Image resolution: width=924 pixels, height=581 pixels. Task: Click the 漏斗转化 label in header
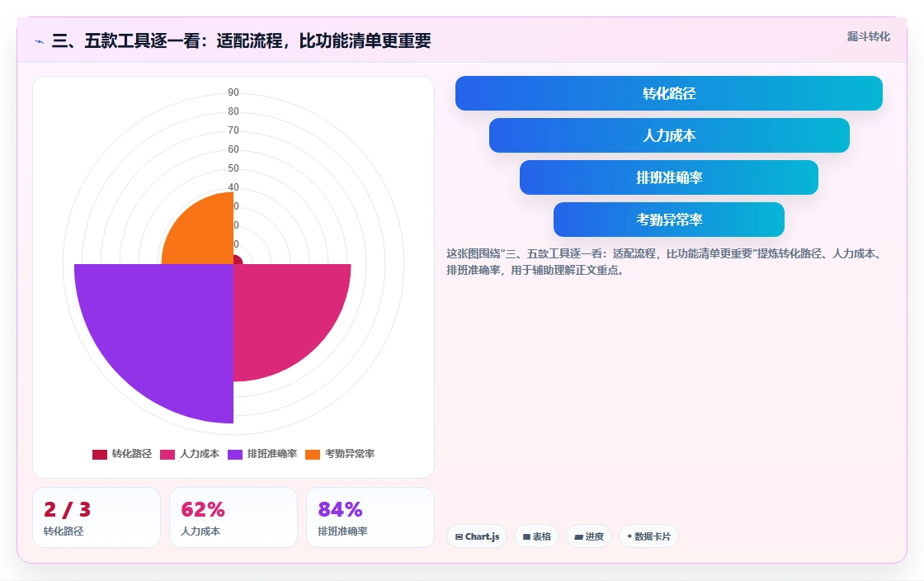(869, 36)
